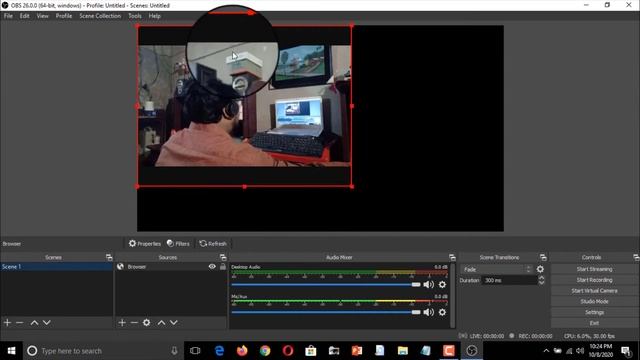Image resolution: width=640 pixels, height=360 pixels.
Task: Open the Tools menu
Action: pyautogui.click(x=135, y=16)
